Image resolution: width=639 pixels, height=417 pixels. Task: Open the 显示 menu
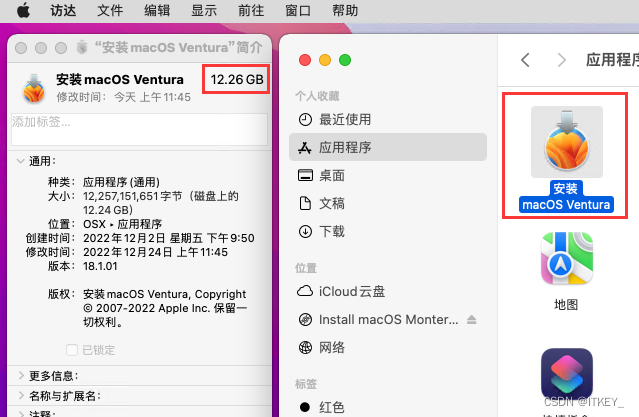tap(204, 10)
